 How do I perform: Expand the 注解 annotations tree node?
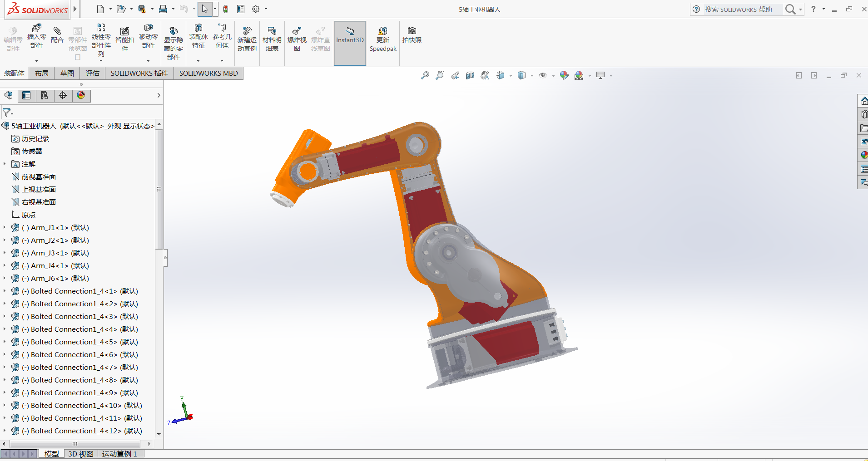click(x=5, y=164)
